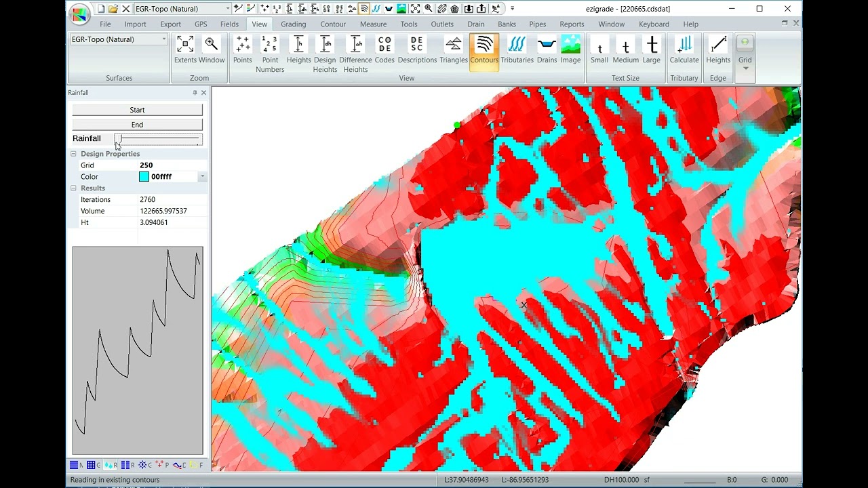
Task: Click the Tributaries icon
Action: click(517, 49)
